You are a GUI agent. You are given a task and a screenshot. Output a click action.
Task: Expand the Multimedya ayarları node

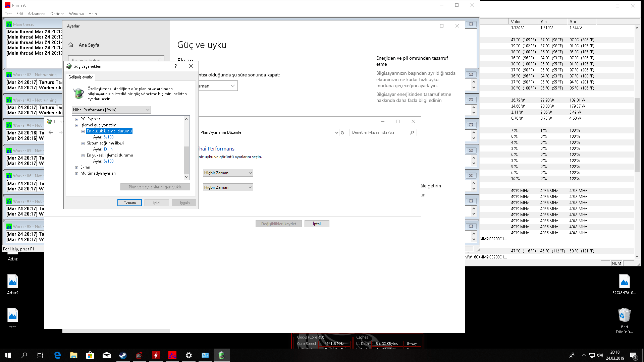coord(77,174)
